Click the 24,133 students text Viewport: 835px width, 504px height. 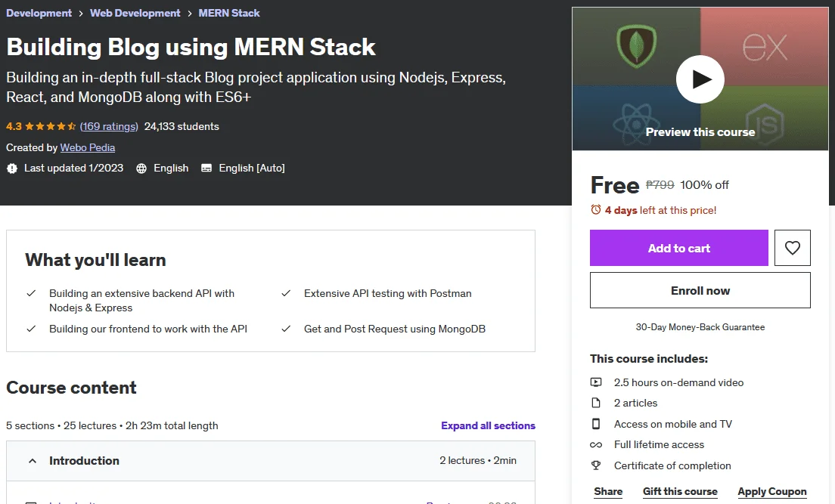coord(182,126)
